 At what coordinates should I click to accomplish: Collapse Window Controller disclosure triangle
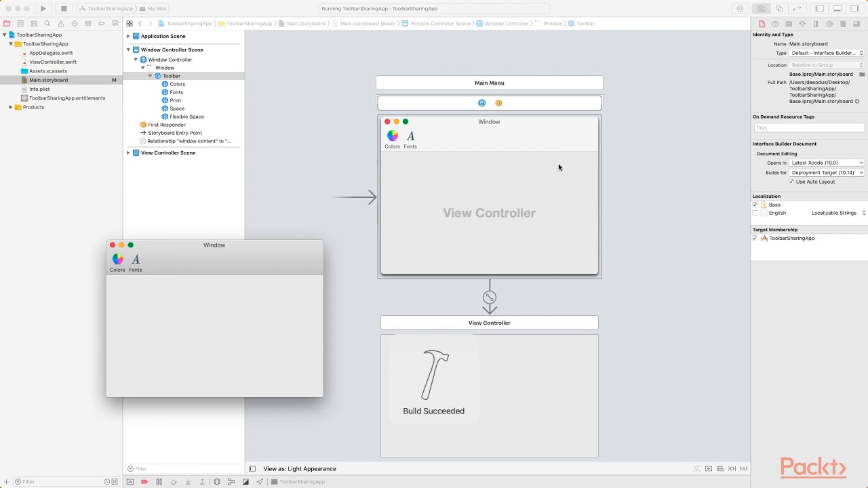pos(136,60)
